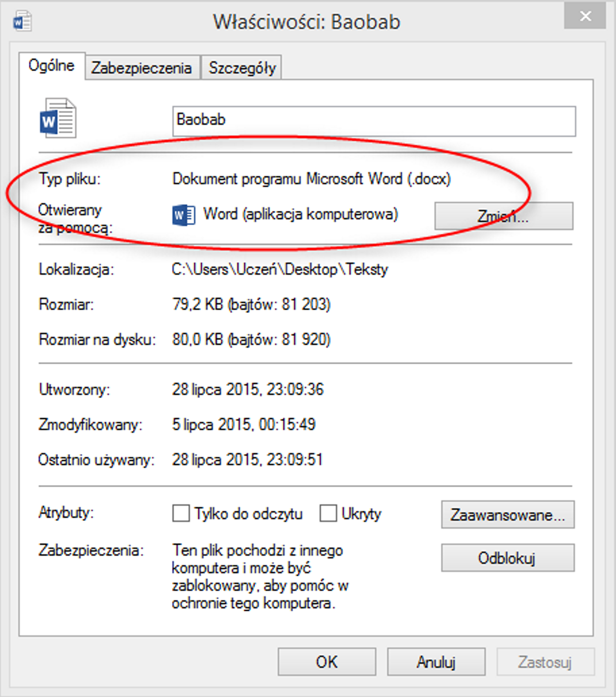Click the Zastosuj button
This screenshot has height=697, width=616.
[545, 662]
